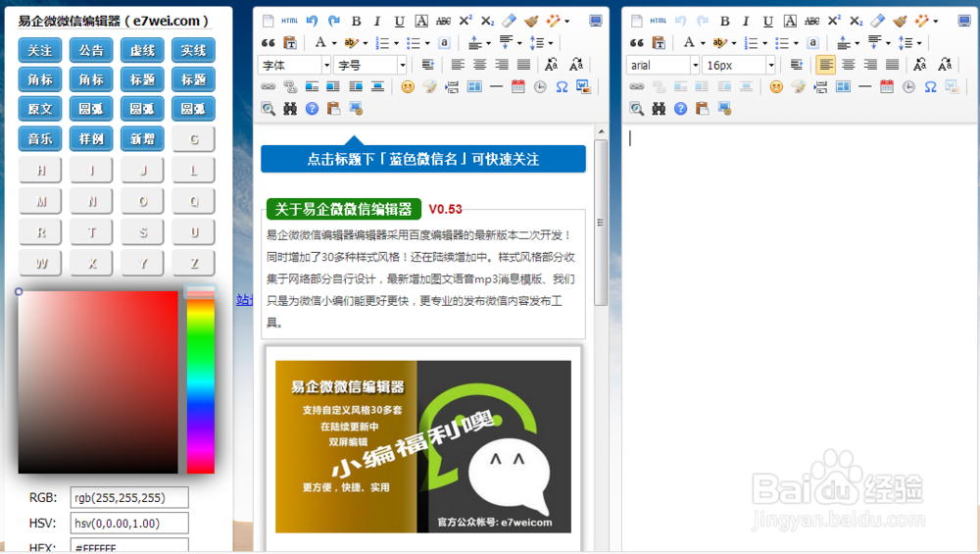Open fullscreen mode in the right editor
Screen dimensions: 980x554
point(964,21)
